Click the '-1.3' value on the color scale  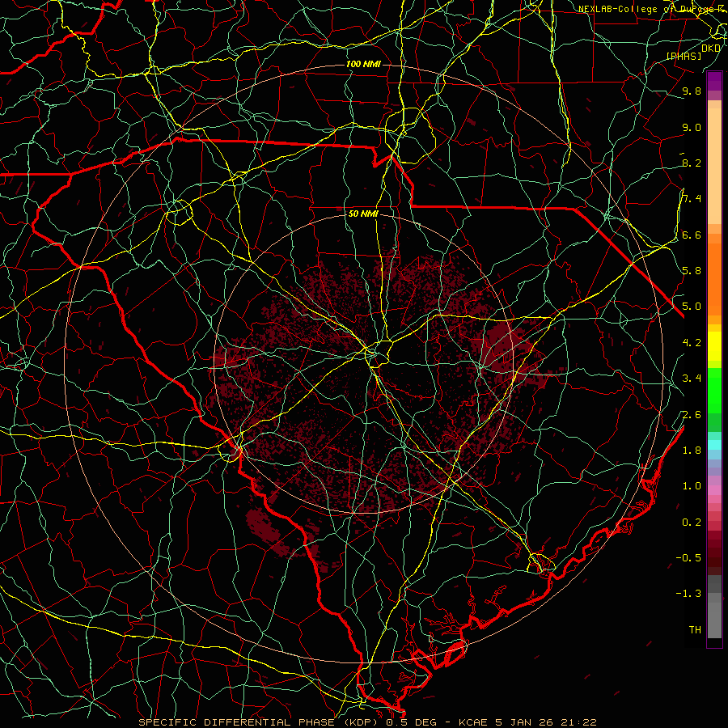[688, 594]
